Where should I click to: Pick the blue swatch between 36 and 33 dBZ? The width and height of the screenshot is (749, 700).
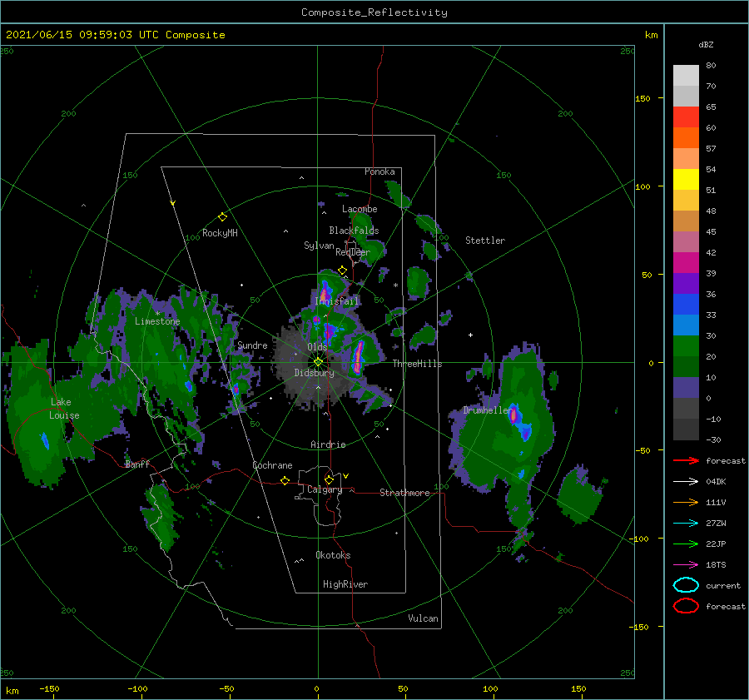coord(686,304)
